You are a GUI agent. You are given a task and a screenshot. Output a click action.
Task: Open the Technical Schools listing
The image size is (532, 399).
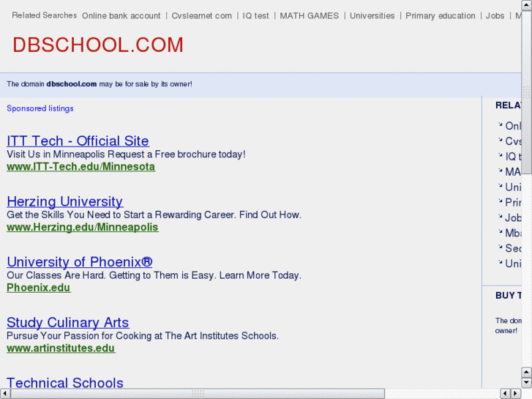coord(65,382)
